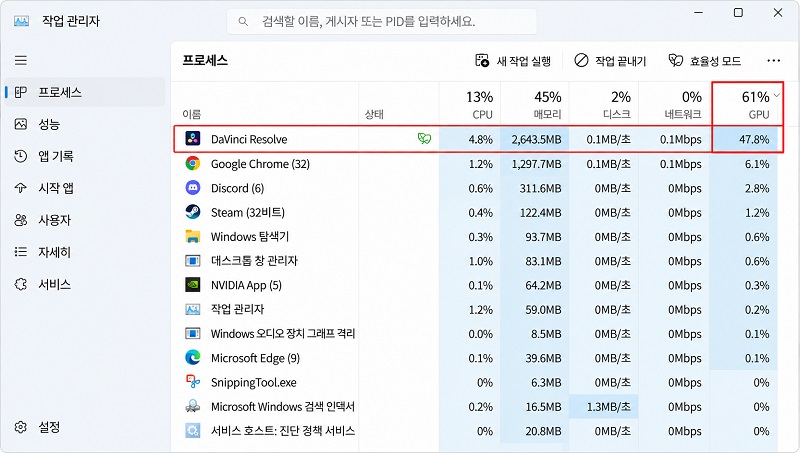This screenshot has height=453, width=800.
Task: Click the 작업 관리자 process row icon
Action: click(x=193, y=309)
